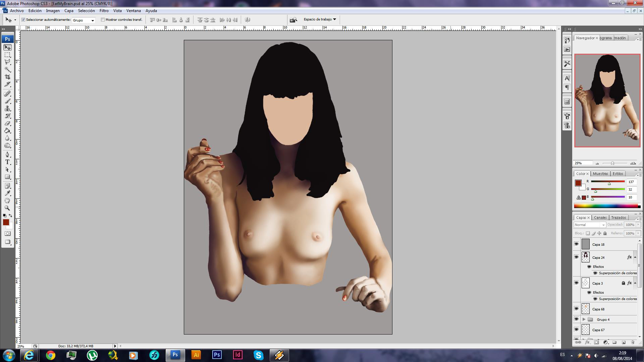Select the Crop tool
The width and height of the screenshot is (644, 362).
pyautogui.click(x=7, y=77)
